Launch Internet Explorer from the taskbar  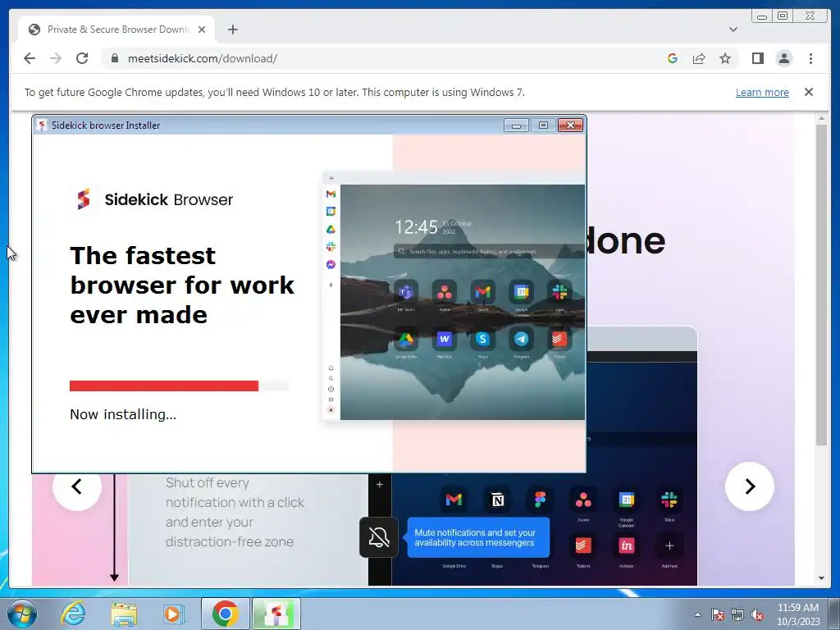(x=73, y=614)
